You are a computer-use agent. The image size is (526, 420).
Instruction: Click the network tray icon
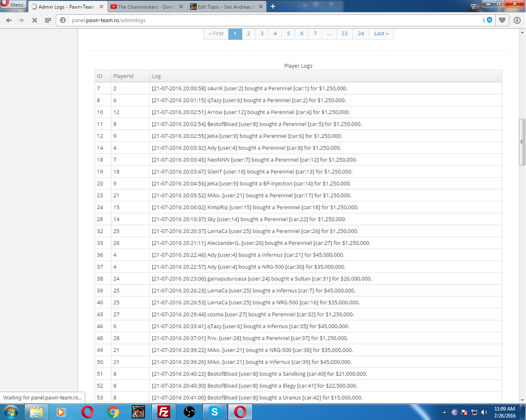(x=474, y=412)
